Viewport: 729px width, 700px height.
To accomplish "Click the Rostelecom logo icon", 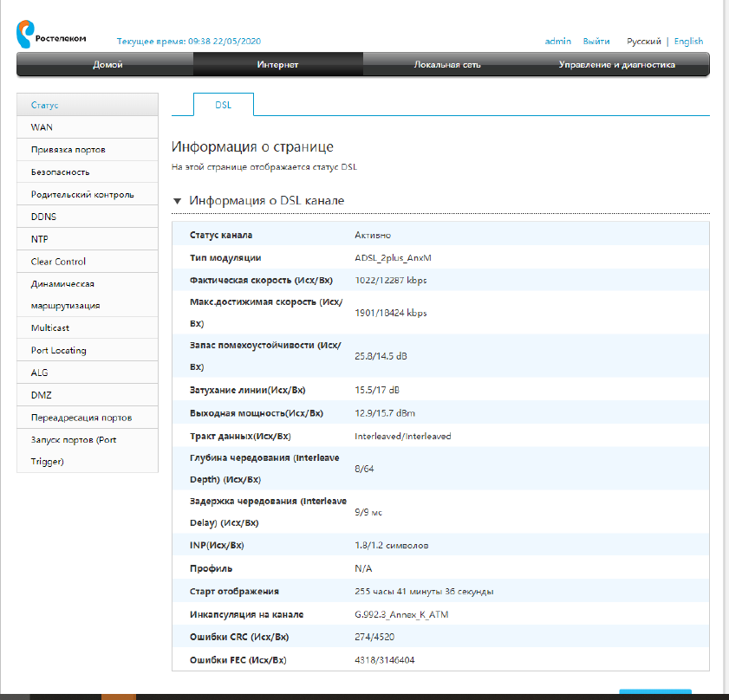I will (x=25, y=35).
